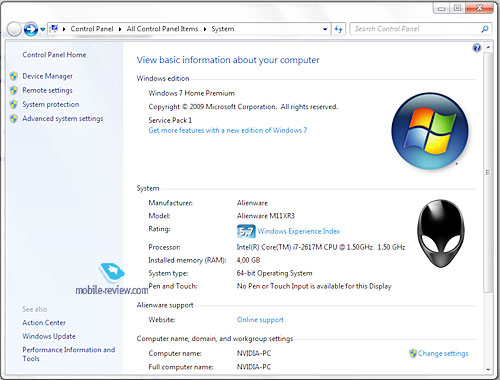
Task: Click the Alienware M11XR3 model value
Action: [266, 216]
